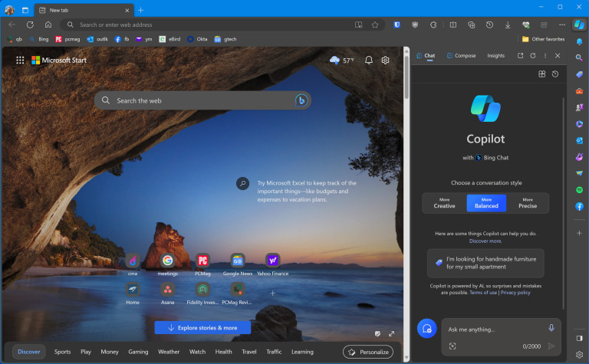This screenshot has width=589, height=364.
Task: Check the 57° weather widget
Action: coord(341,60)
